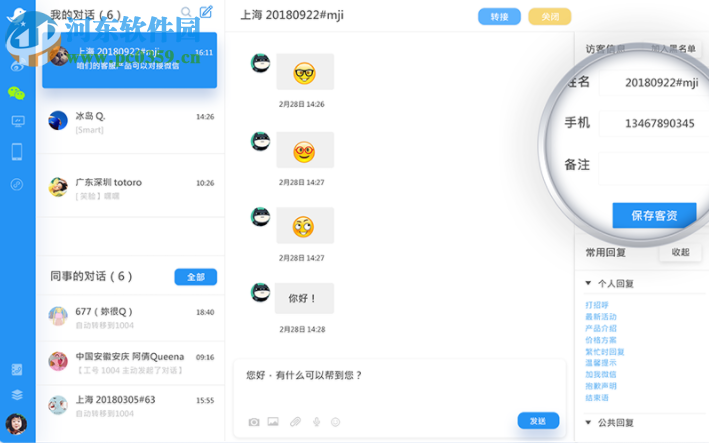Click the 你好！ message bubble
The image size is (709, 443).
pos(304,298)
